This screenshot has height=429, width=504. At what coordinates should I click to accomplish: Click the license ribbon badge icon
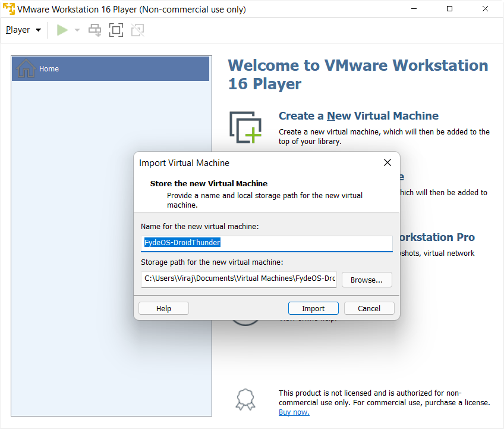[245, 400]
